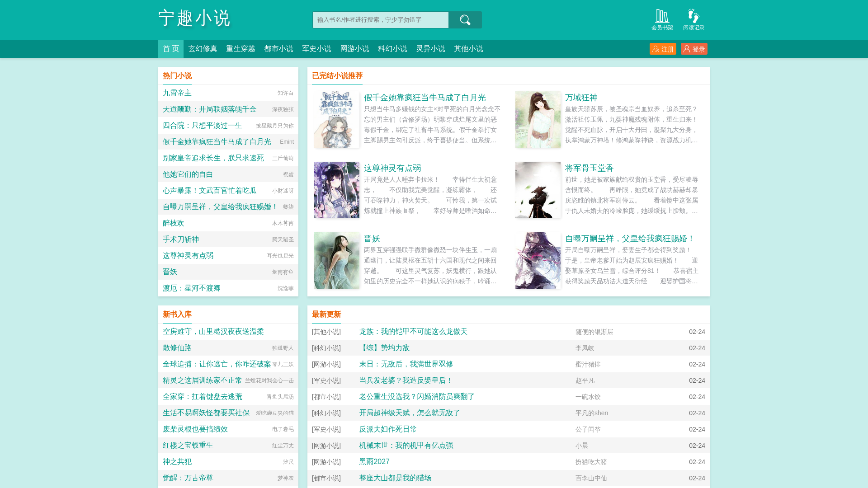
Task: Open 空房难守,山里糙汉夜夜送温柔
Action: tap(213, 332)
